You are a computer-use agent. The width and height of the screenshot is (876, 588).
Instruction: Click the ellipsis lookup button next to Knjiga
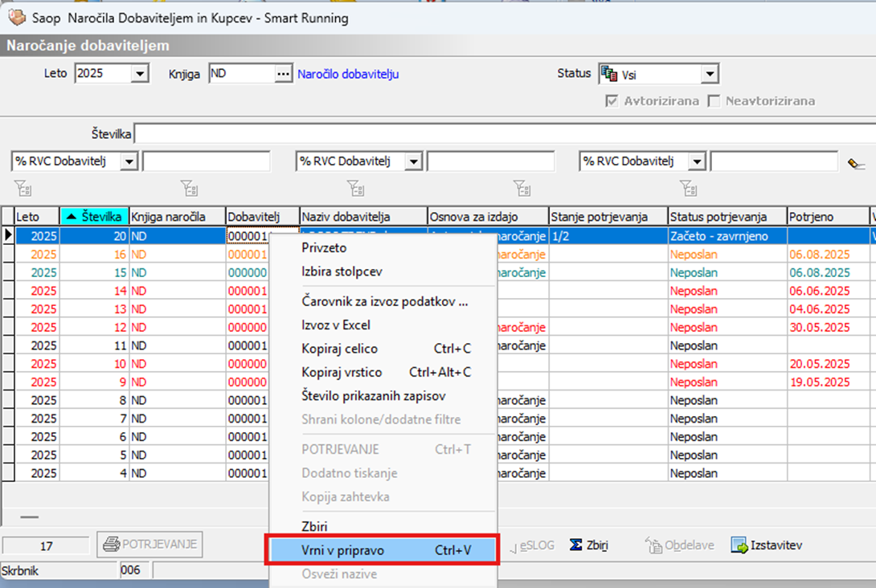click(x=283, y=74)
